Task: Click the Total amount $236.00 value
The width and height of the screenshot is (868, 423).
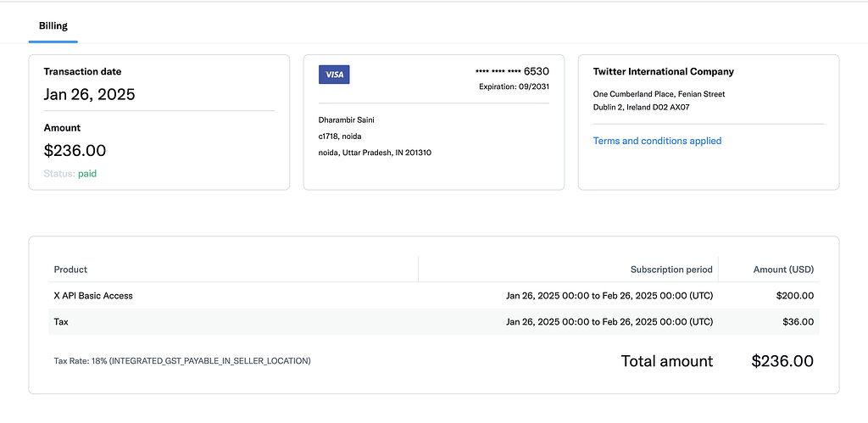Action: pos(782,361)
